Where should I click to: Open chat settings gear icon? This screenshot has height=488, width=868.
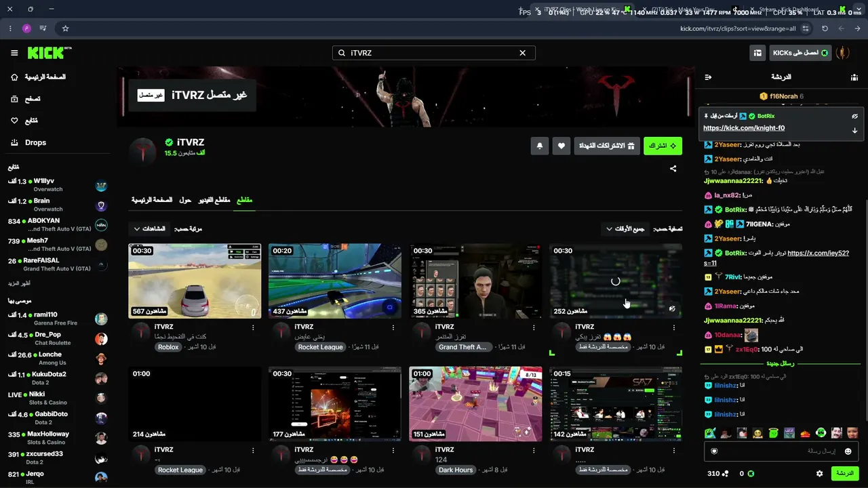tap(819, 474)
